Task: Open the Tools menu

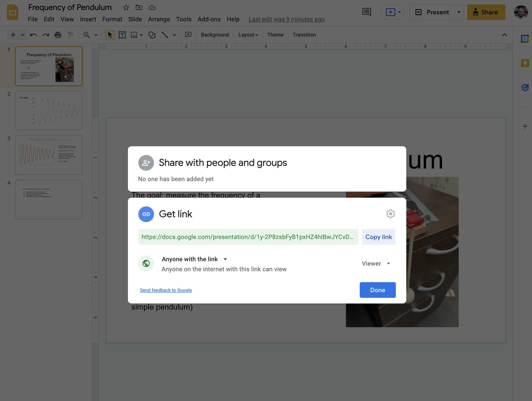Action: pos(184,19)
